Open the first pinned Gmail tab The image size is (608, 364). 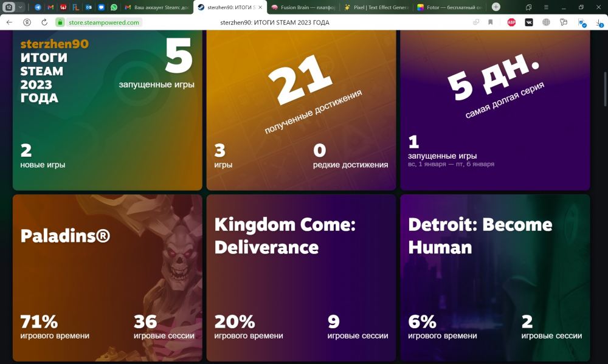coord(50,7)
